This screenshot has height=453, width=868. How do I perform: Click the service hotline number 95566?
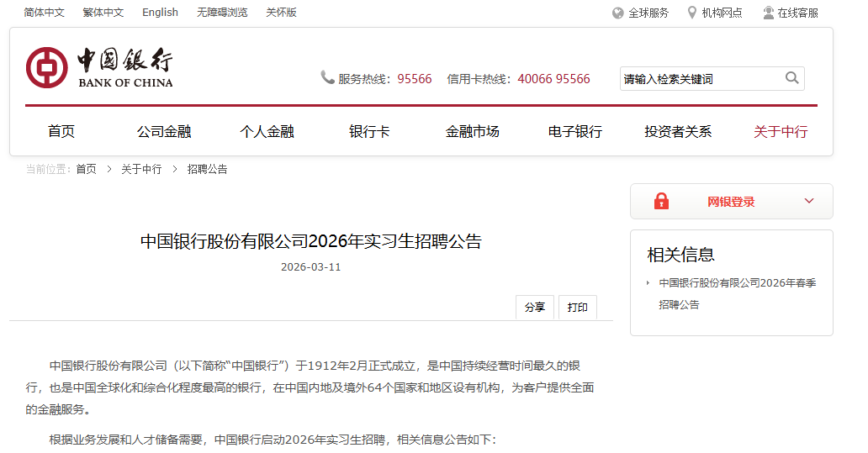tap(414, 79)
